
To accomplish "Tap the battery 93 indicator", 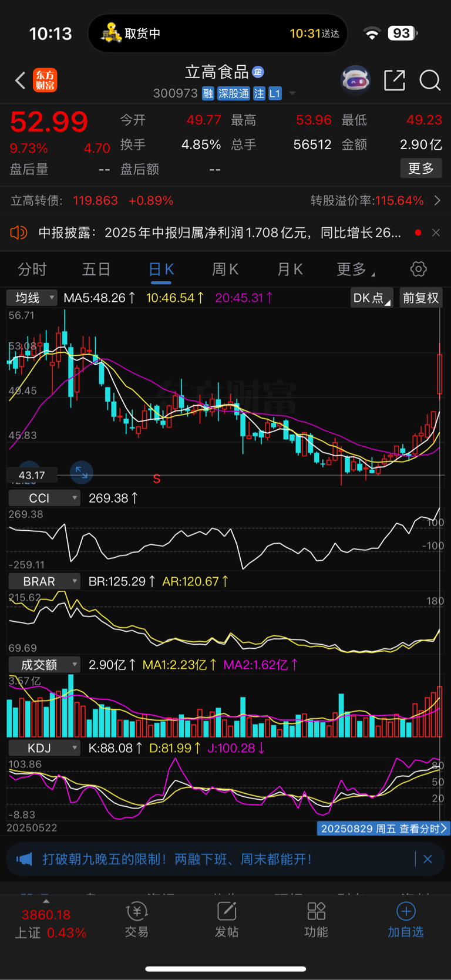I will 403,33.
